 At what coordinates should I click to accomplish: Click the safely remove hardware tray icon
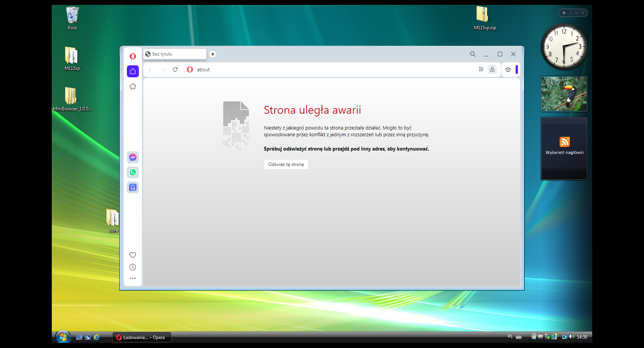pos(548,337)
